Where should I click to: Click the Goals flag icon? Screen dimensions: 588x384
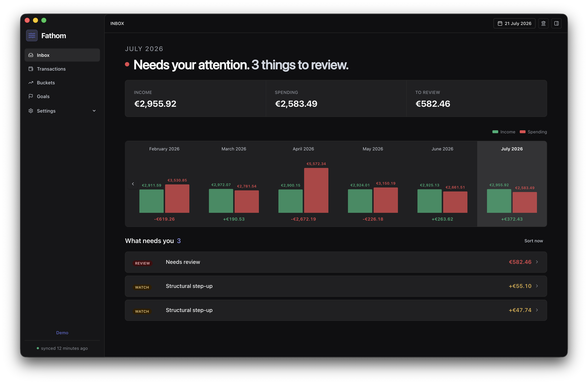click(x=31, y=96)
